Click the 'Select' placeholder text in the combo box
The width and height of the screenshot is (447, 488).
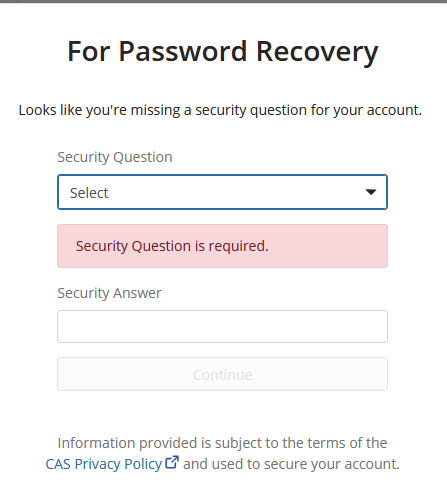[x=89, y=193]
